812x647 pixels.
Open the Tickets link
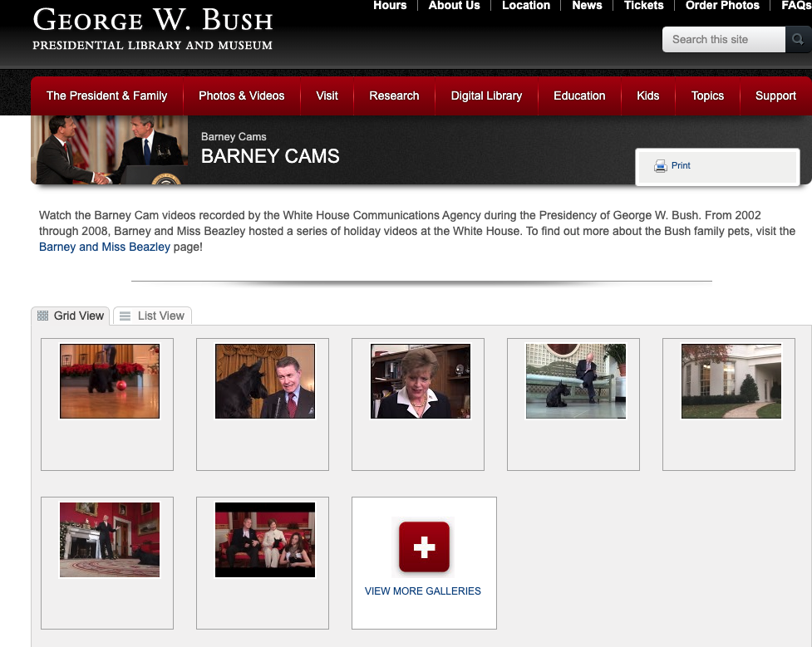643,6
